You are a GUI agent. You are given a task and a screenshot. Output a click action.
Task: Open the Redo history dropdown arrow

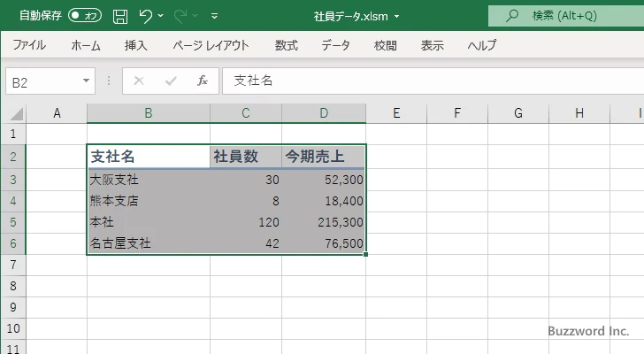coord(195,16)
